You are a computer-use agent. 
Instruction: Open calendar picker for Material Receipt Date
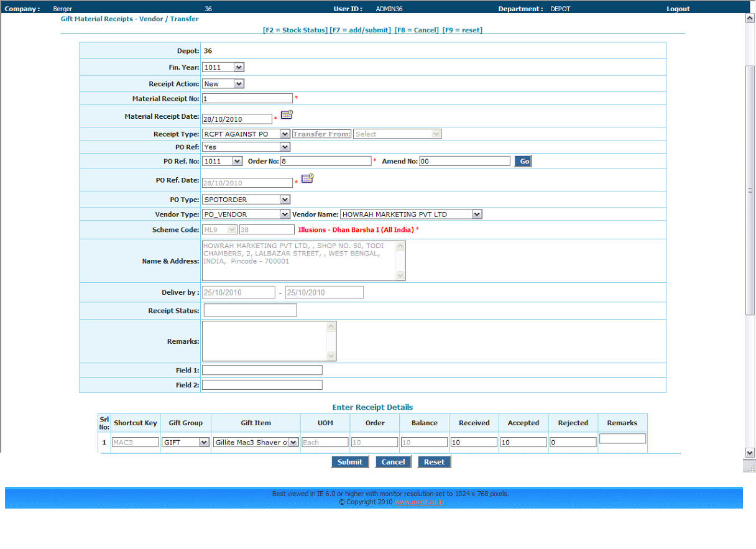click(x=287, y=115)
